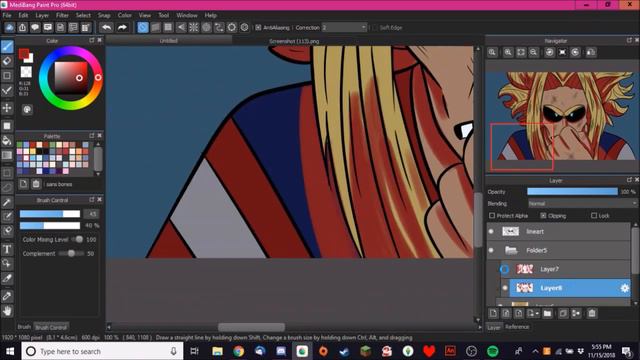
Task: Click the horizontal canvas scrollbar thumb
Action: point(251,327)
